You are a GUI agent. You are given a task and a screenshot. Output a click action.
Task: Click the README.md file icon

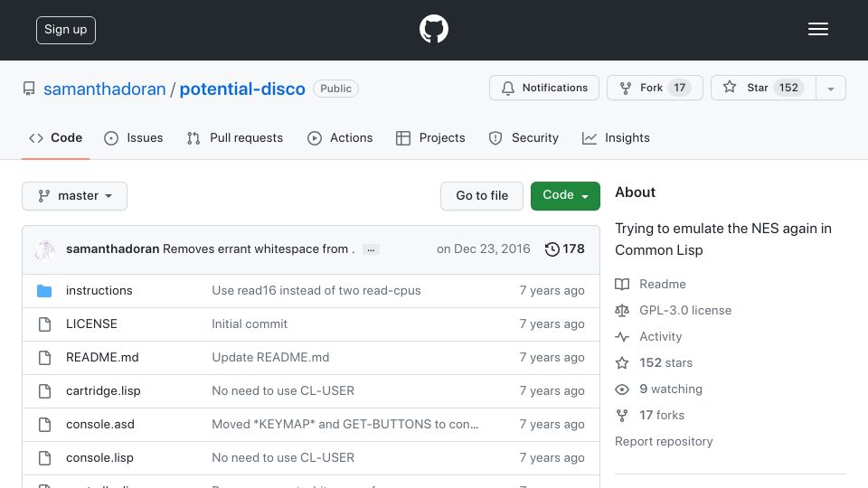[x=45, y=358]
